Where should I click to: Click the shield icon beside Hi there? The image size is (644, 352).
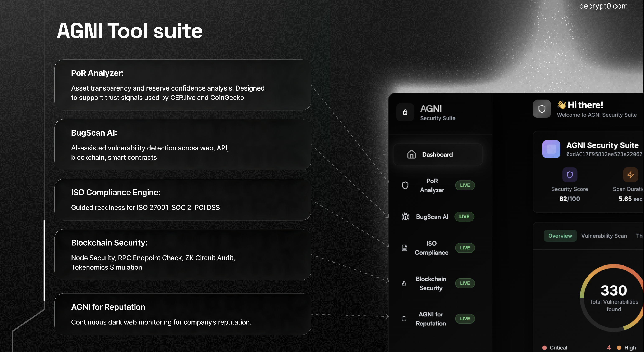(542, 109)
